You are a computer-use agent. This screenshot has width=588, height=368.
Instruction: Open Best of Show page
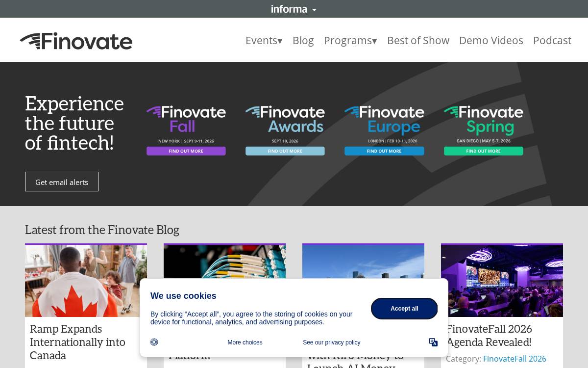pyautogui.click(x=418, y=40)
